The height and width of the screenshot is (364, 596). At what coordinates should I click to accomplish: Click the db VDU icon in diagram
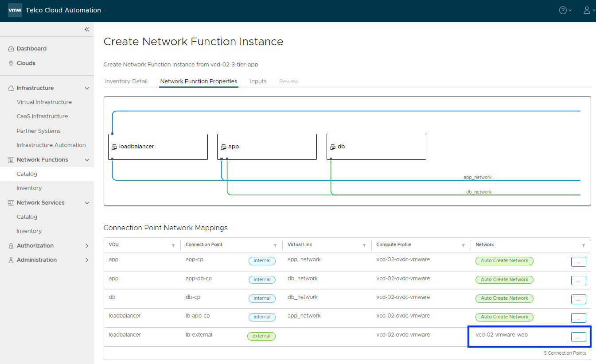coord(333,147)
